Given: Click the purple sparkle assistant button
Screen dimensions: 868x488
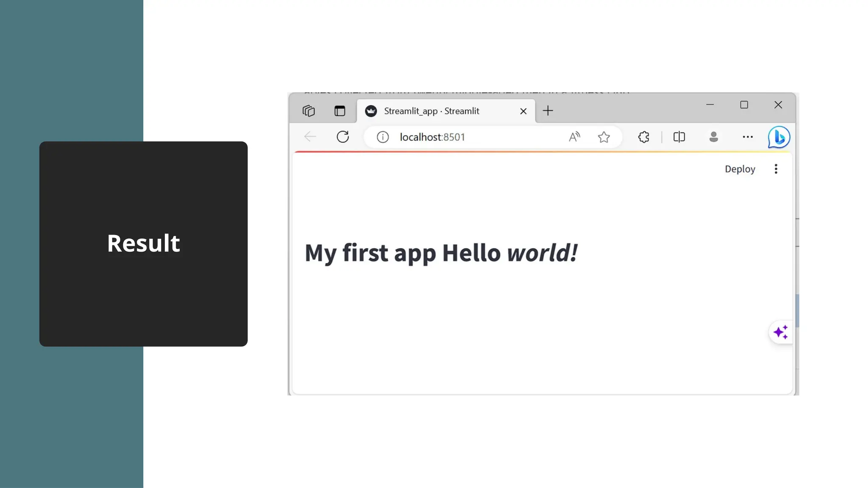Looking at the screenshot, I should click(x=780, y=332).
